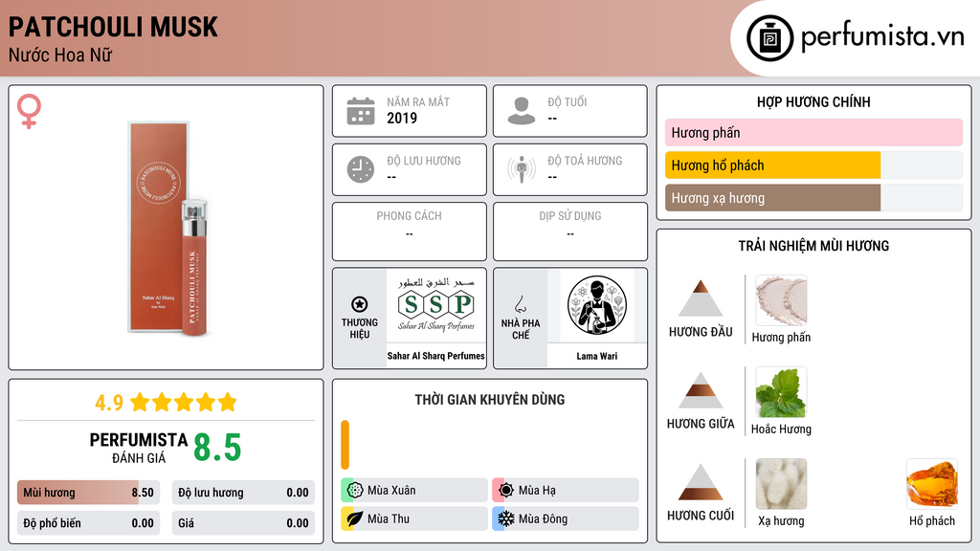Click the calendar icon beside Năm ra mắt

point(361,111)
